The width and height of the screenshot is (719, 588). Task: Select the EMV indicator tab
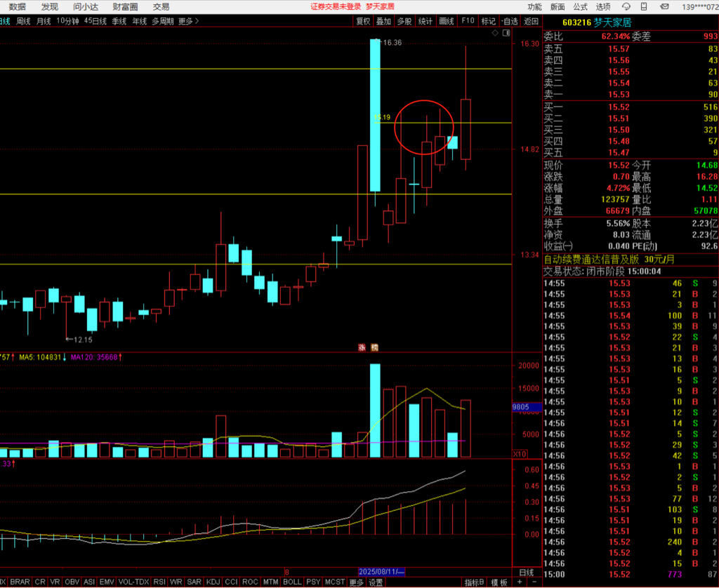click(x=107, y=582)
